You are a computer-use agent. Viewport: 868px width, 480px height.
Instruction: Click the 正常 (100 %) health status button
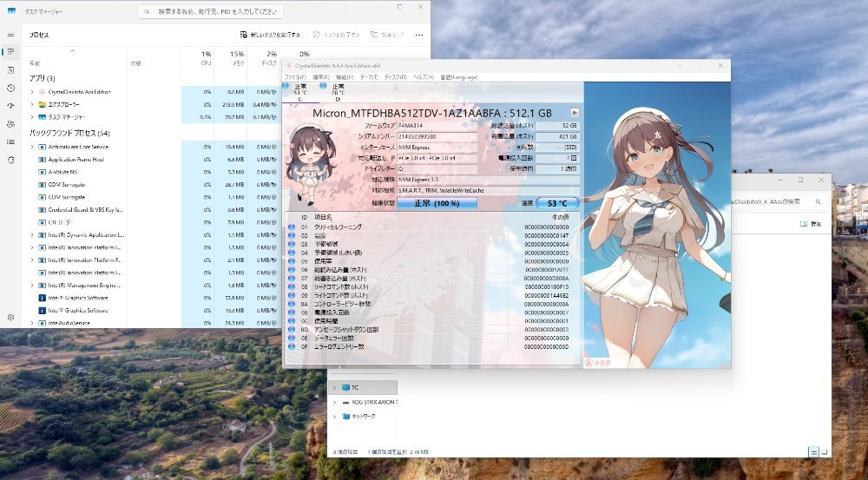[x=437, y=203]
